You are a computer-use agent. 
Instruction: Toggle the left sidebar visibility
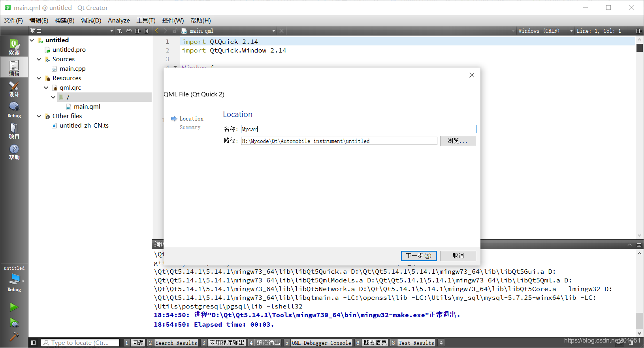pyautogui.click(x=34, y=343)
